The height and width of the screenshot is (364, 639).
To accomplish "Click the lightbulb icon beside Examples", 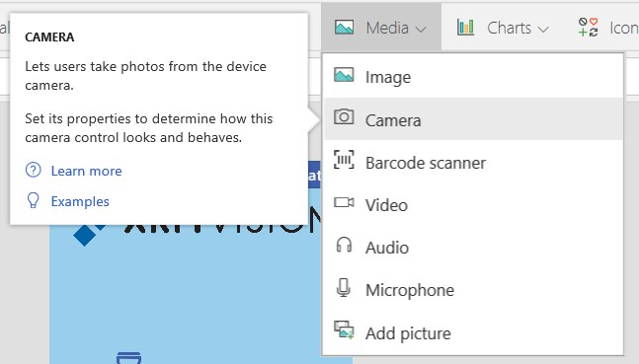I will [x=33, y=200].
